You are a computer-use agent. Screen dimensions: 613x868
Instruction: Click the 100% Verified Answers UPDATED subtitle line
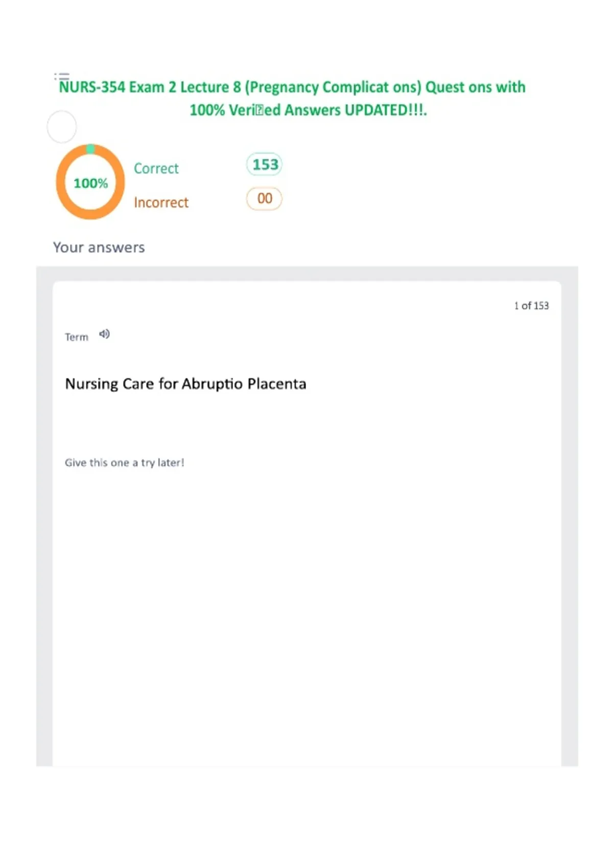(x=308, y=110)
